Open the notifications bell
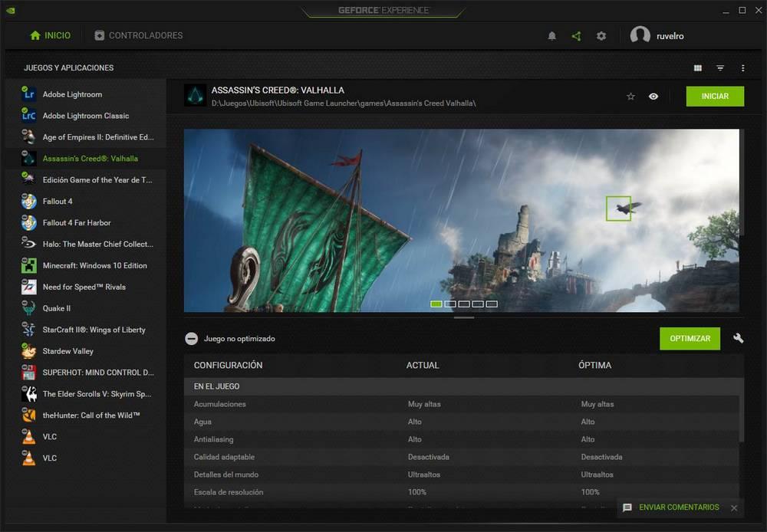The image size is (767, 532). pyautogui.click(x=551, y=35)
